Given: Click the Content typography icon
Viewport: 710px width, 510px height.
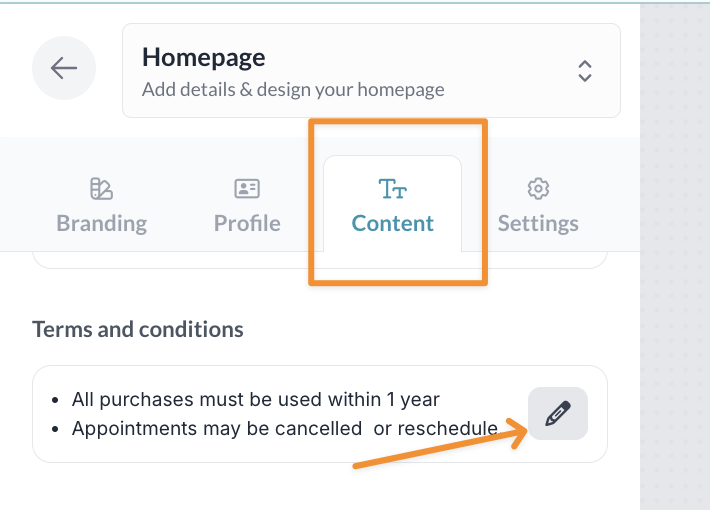Looking at the screenshot, I should click(x=392, y=188).
